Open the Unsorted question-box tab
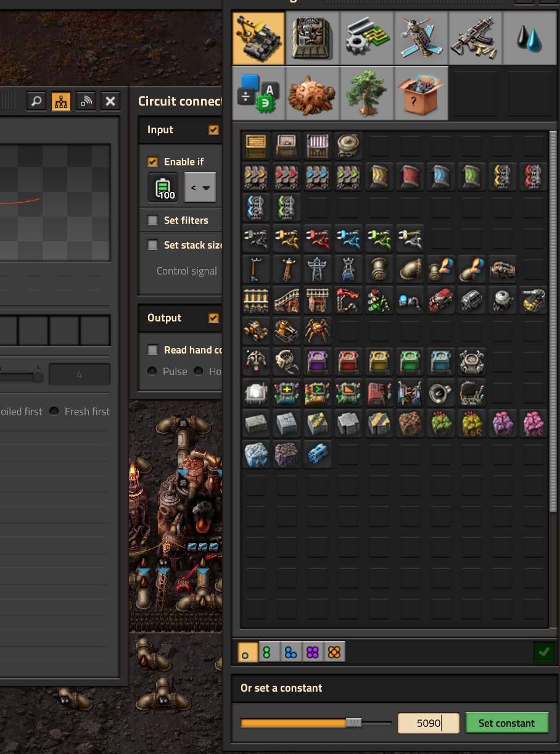The image size is (560, 754). [x=421, y=93]
